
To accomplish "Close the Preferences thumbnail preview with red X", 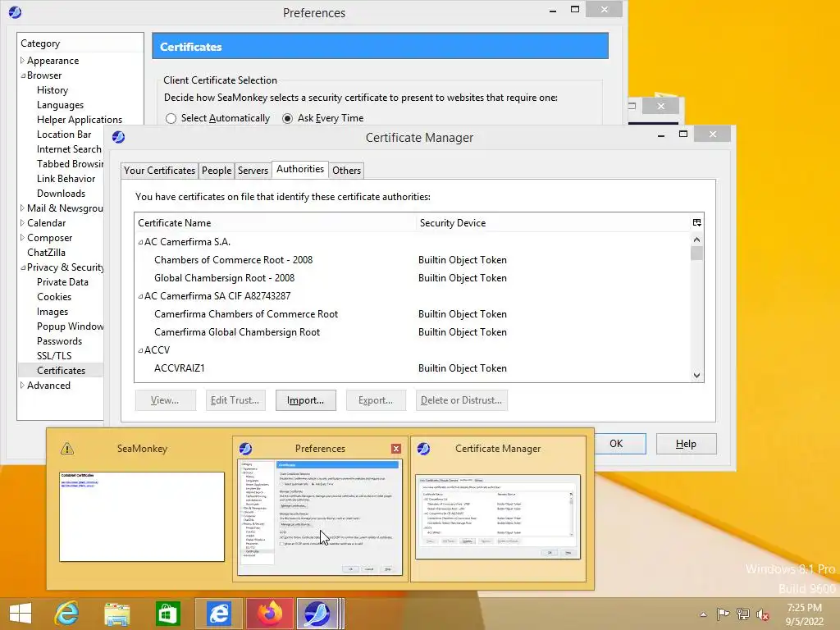I will pos(396,449).
